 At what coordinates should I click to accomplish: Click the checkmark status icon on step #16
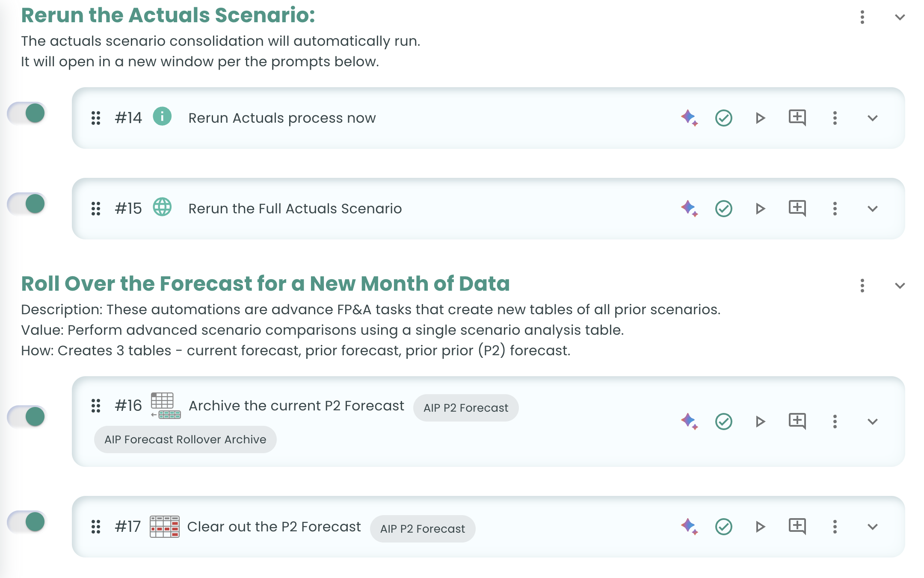pyautogui.click(x=724, y=422)
